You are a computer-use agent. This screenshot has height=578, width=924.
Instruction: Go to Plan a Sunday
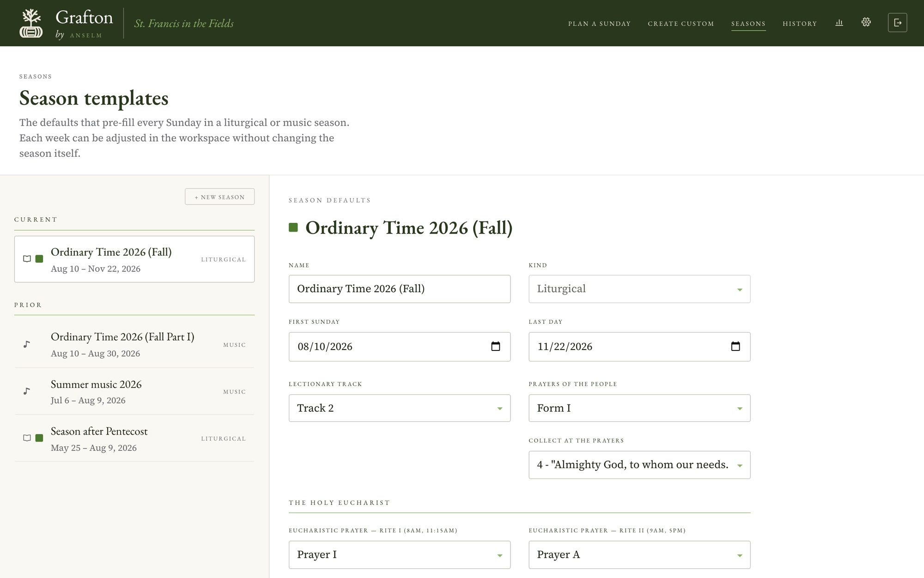click(599, 24)
